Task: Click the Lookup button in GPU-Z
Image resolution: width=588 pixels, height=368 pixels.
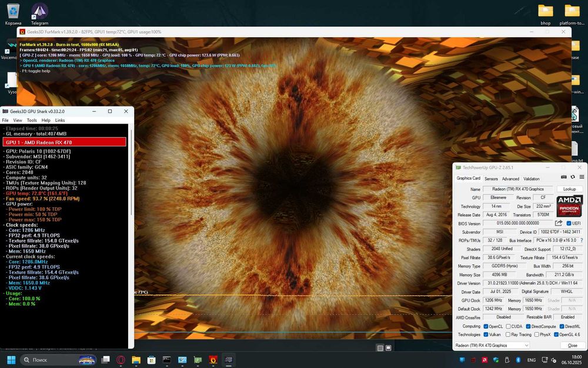Action: point(569,189)
